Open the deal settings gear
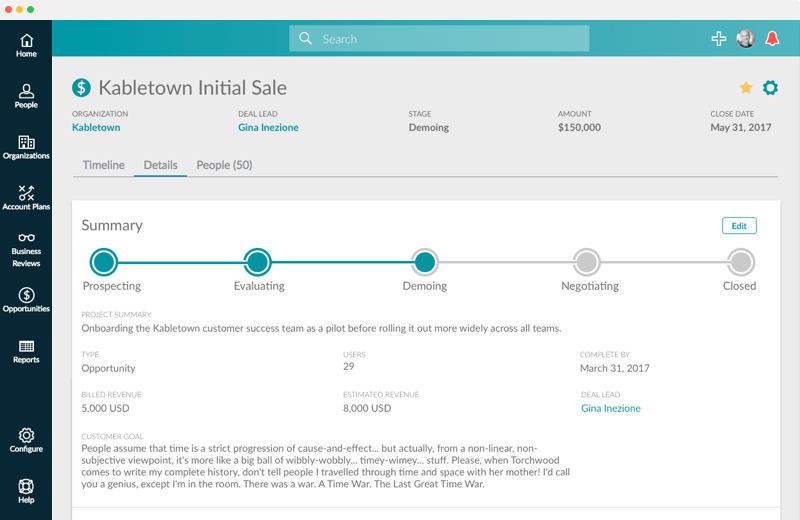The image size is (800, 520). pos(770,88)
